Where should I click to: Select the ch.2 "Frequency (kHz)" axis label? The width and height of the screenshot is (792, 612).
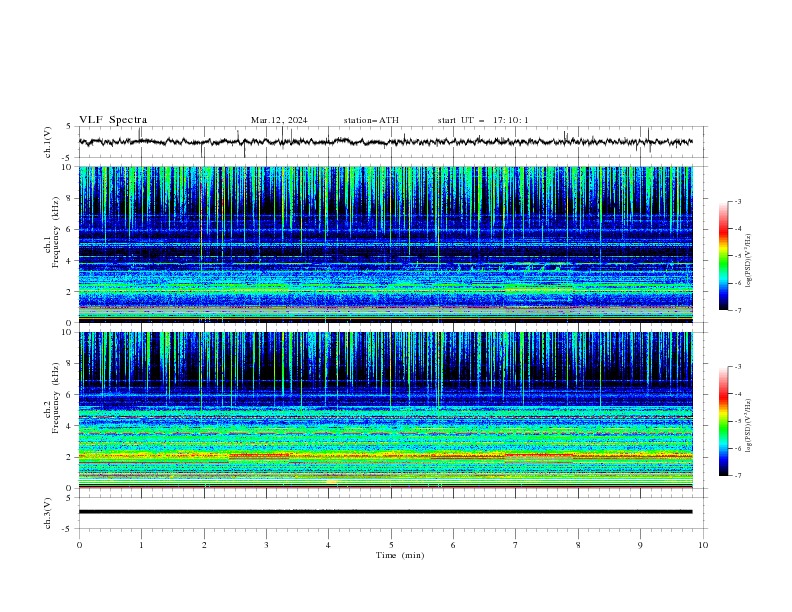coord(56,398)
